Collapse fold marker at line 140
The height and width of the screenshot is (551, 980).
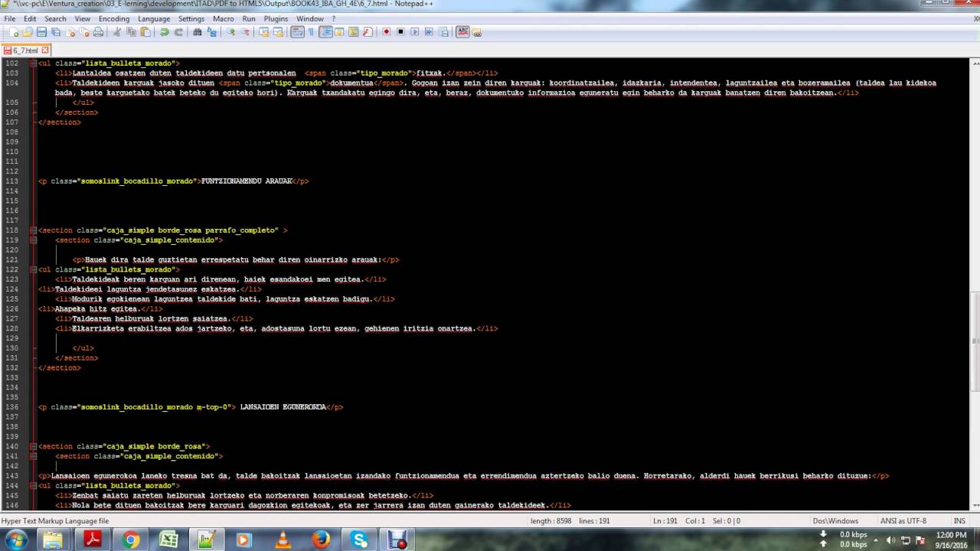pos(33,446)
